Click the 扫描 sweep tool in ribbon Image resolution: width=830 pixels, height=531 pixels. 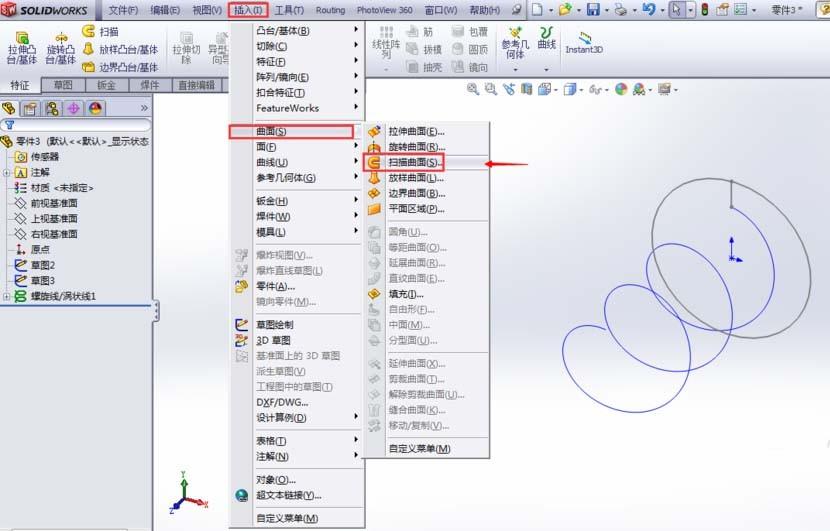(101, 32)
